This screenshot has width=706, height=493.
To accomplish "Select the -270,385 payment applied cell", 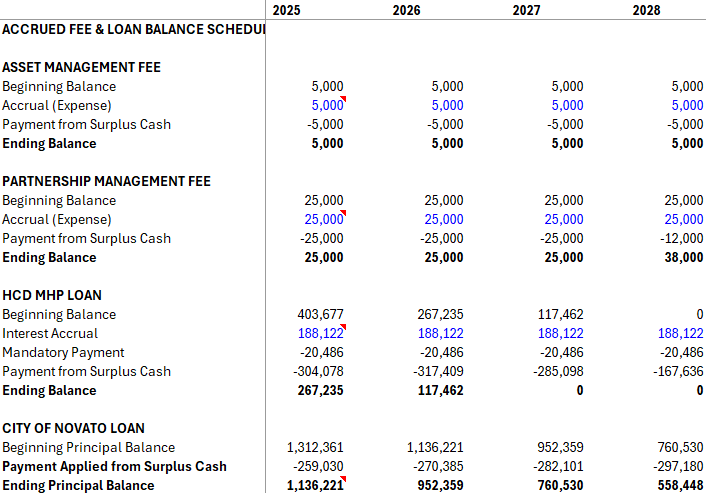I will pos(438,466).
